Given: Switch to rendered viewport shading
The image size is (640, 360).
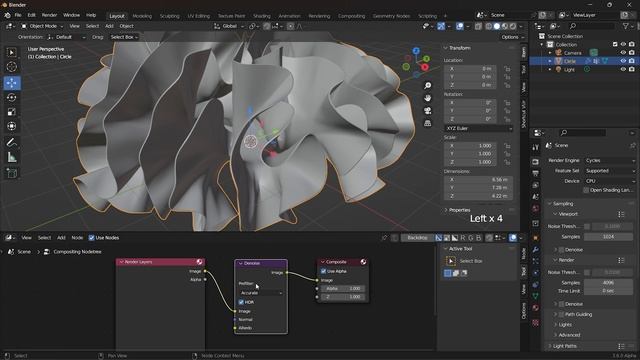Looking at the screenshot, I should 513,26.
